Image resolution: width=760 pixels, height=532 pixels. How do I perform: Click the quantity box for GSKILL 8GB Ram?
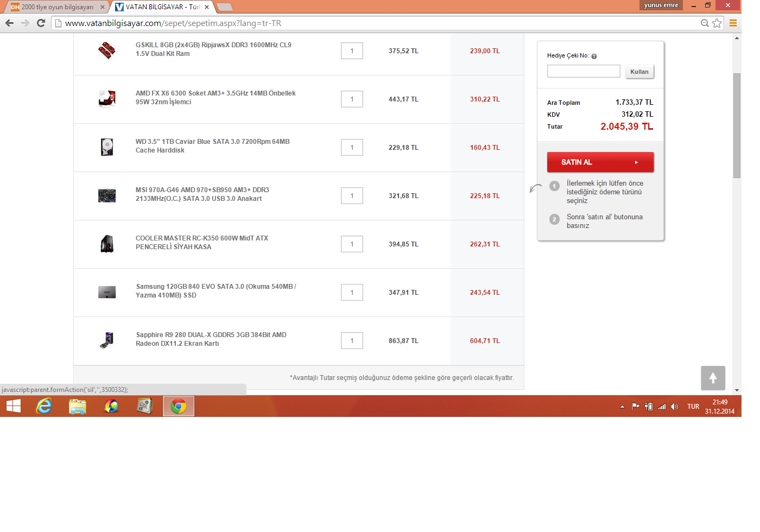[352, 51]
